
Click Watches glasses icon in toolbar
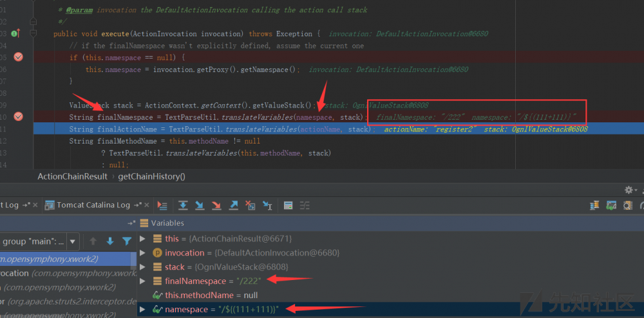click(x=612, y=205)
